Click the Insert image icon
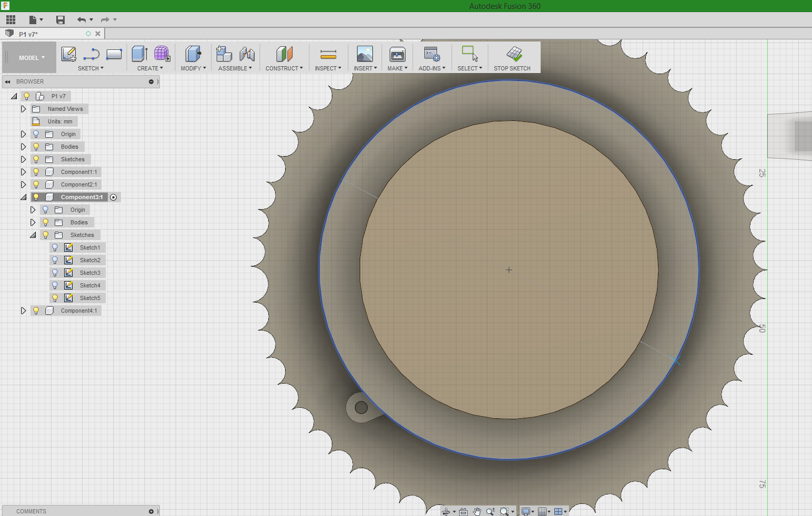 (x=365, y=54)
